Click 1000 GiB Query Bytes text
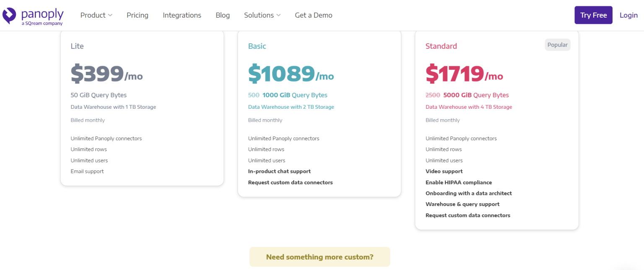Image resolution: width=644 pixels, height=270 pixels. [x=295, y=95]
